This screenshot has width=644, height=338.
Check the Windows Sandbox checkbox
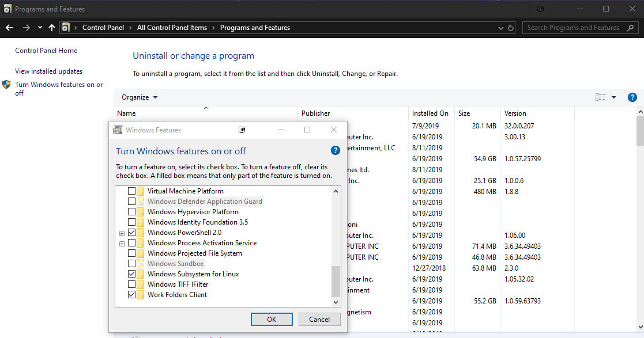pyautogui.click(x=131, y=263)
